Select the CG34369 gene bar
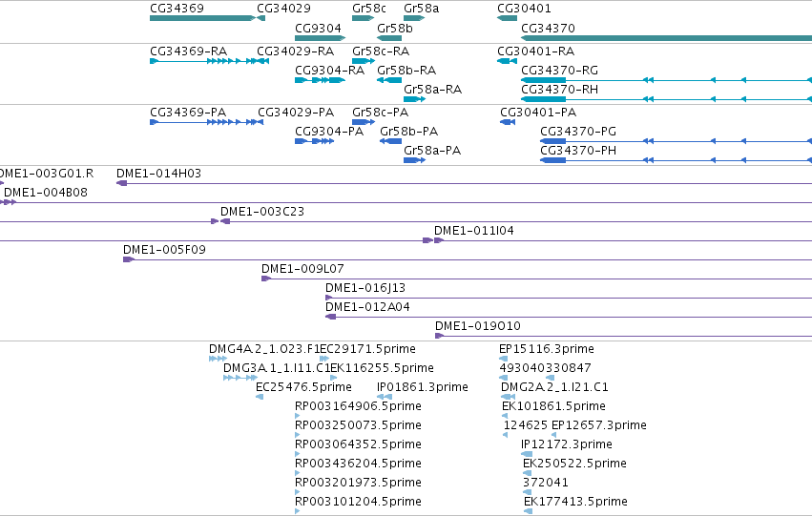The image size is (812, 516). pyautogui.click(x=202, y=18)
